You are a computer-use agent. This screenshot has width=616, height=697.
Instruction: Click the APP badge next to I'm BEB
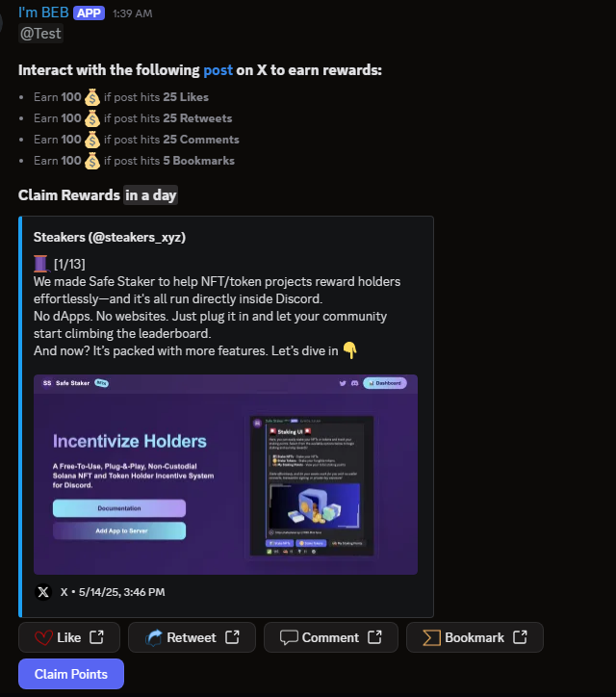coord(89,13)
